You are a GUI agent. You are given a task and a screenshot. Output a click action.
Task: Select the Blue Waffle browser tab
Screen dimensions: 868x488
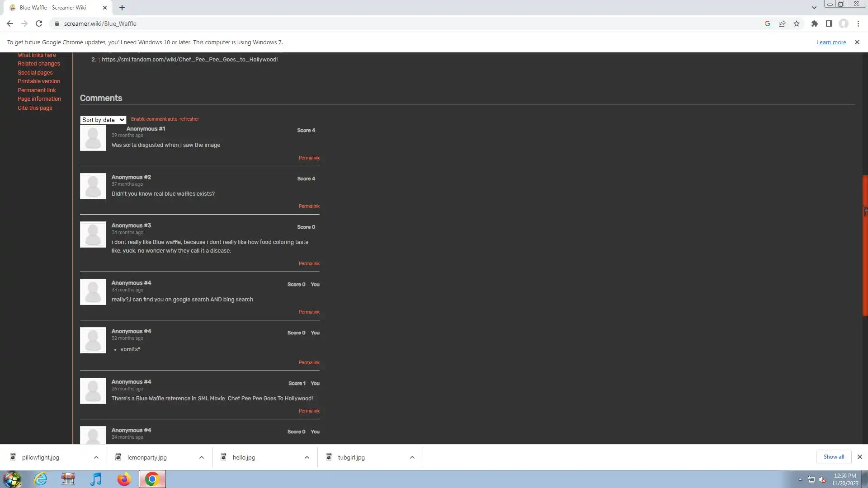coord(53,8)
